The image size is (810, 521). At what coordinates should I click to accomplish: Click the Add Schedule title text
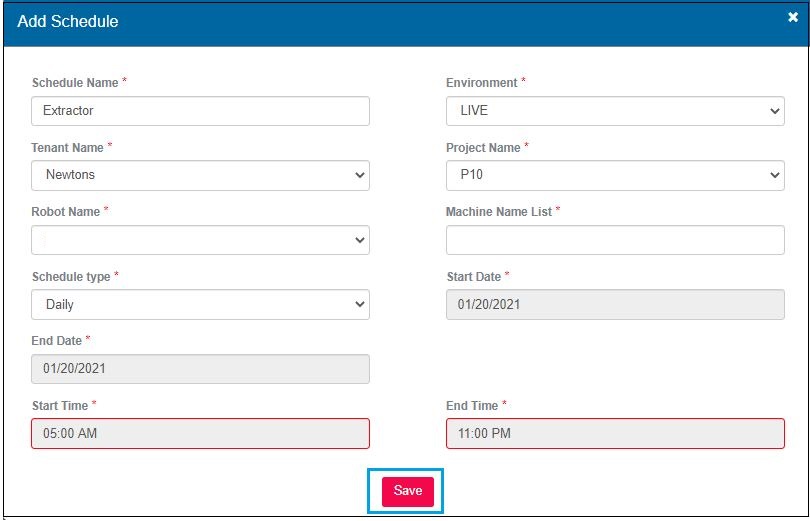click(68, 21)
